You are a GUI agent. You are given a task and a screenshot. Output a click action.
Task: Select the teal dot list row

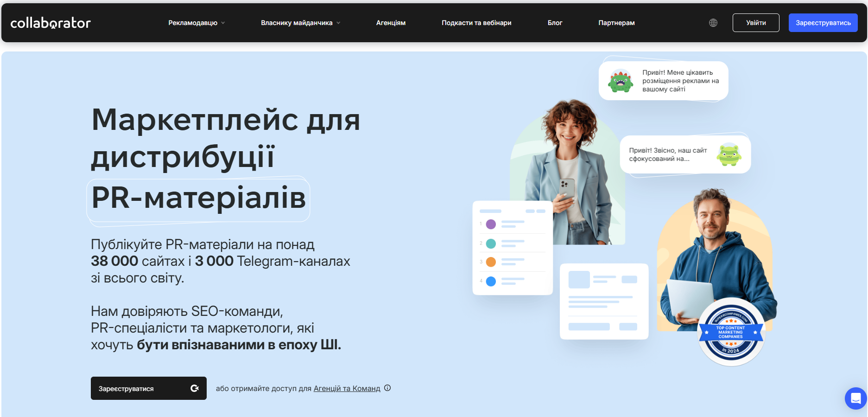[512, 243]
